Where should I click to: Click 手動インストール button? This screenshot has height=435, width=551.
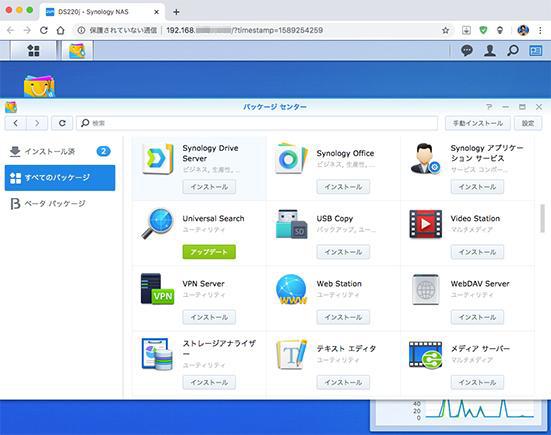point(478,123)
